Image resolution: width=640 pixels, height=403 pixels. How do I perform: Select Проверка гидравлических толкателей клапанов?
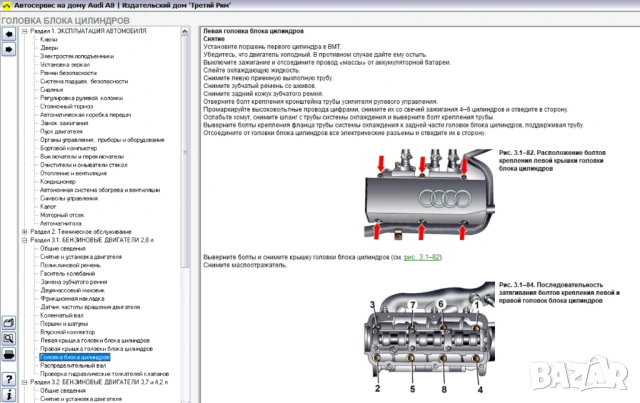point(104,374)
